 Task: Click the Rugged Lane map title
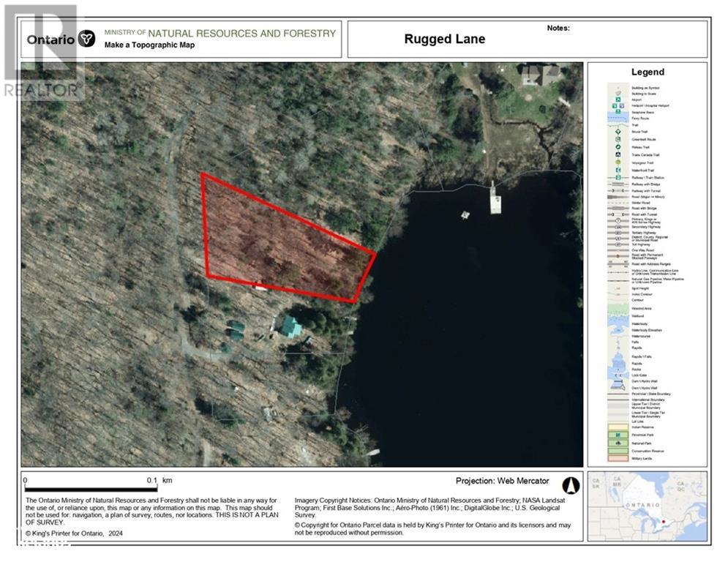pos(444,40)
